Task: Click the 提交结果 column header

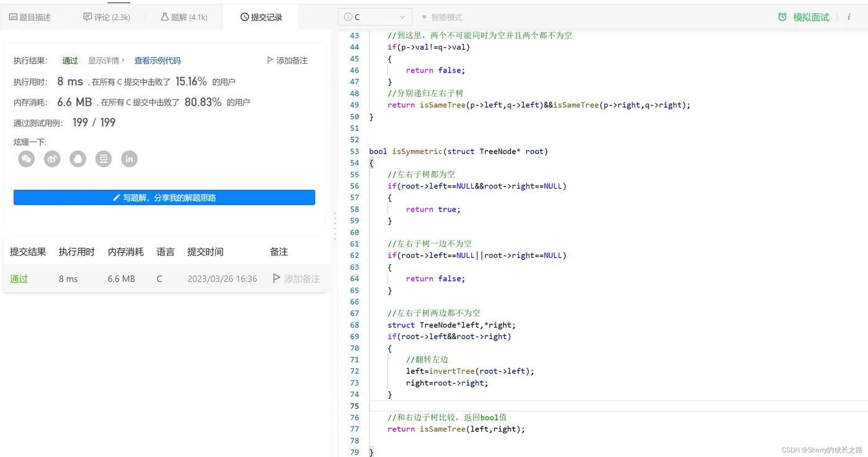Action: pyautogui.click(x=28, y=252)
